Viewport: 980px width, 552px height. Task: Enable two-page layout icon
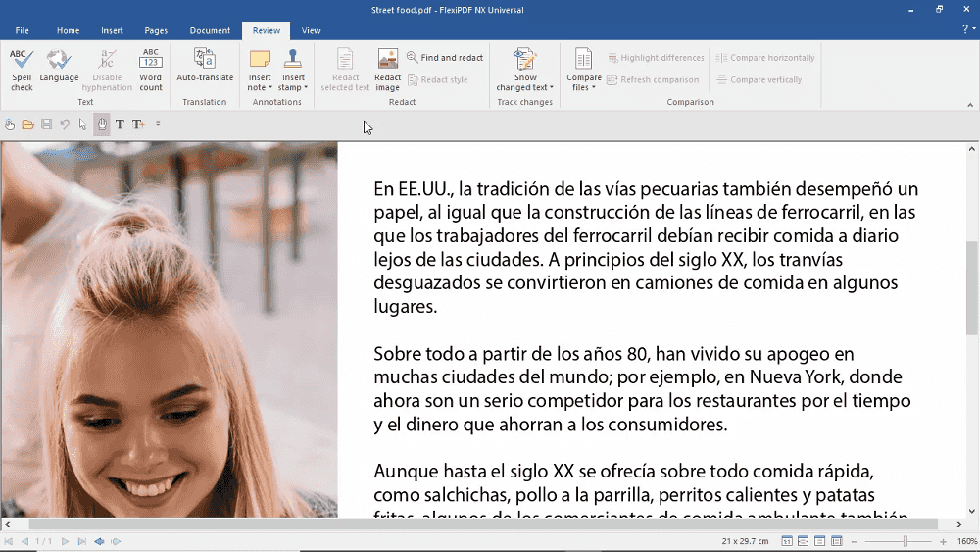pos(836,541)
